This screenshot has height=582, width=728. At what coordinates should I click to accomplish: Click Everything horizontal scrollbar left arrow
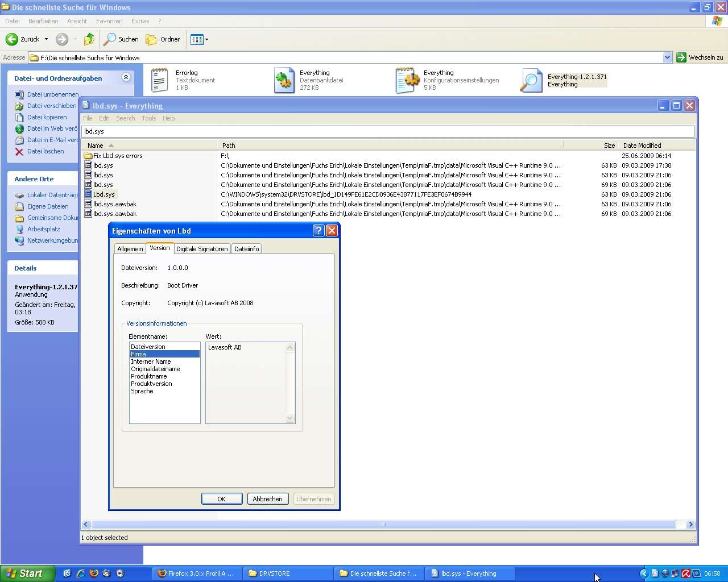(86, 525)
